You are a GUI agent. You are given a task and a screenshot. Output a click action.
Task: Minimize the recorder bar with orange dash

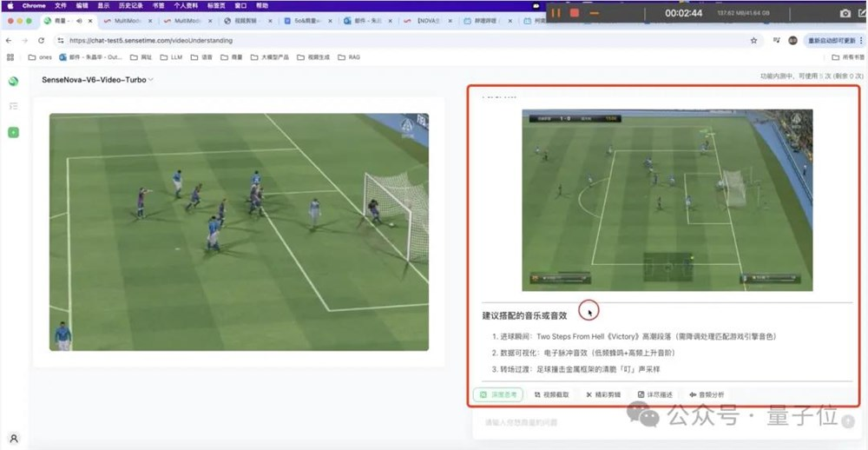click(x=594, y=13)
